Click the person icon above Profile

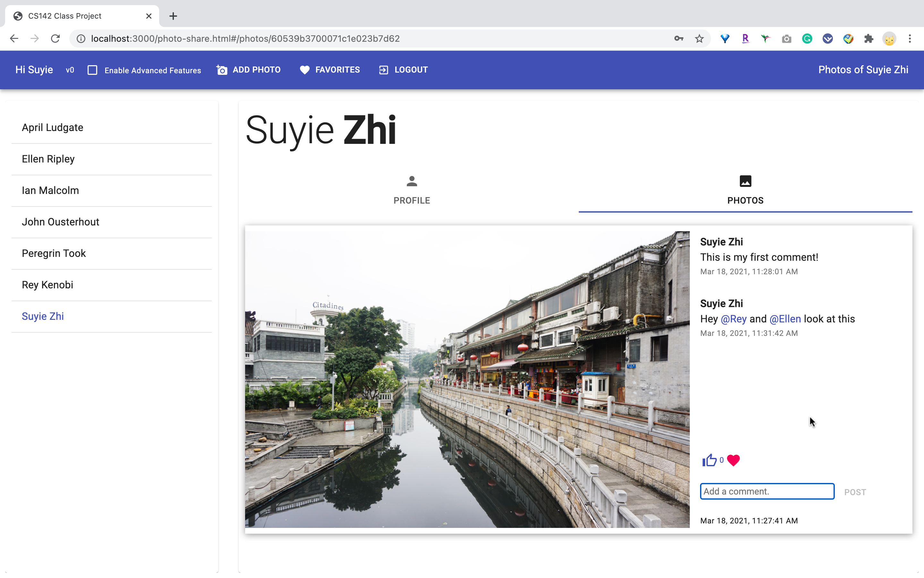click(x=412, y=181)
